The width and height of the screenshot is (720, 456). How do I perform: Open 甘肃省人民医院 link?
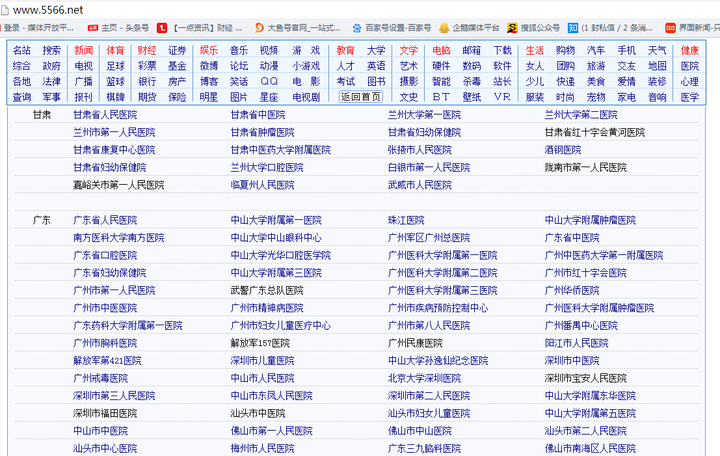coord(105,115)
